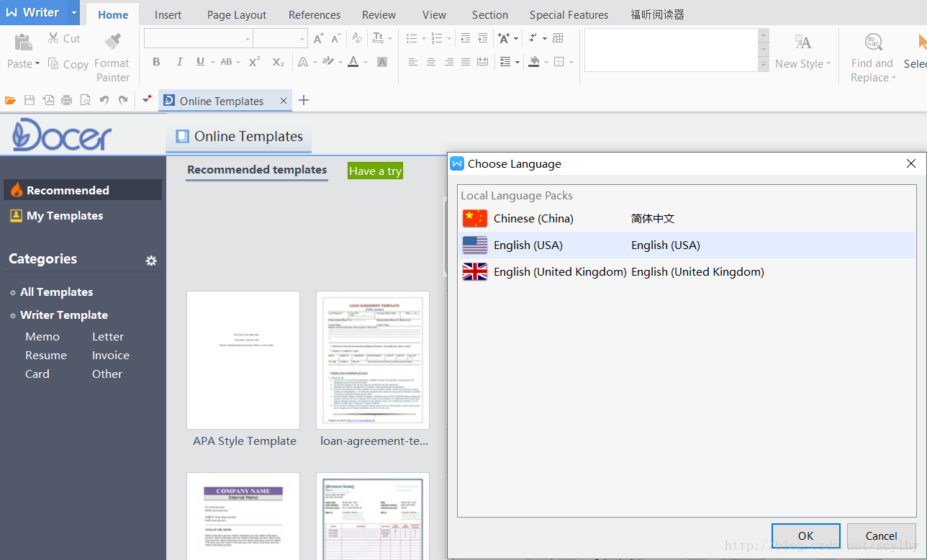Click OK in Choose Language dialog
The width and height of the screenshot is (927, 560).
pos(805,536)
